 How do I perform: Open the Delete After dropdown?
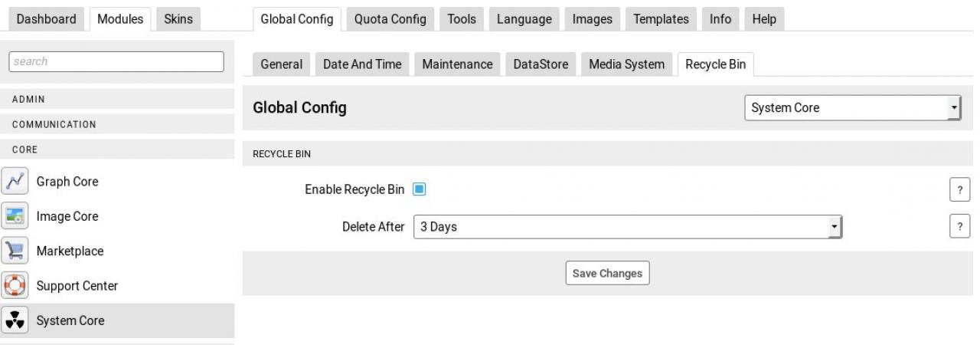click(627, 227)
